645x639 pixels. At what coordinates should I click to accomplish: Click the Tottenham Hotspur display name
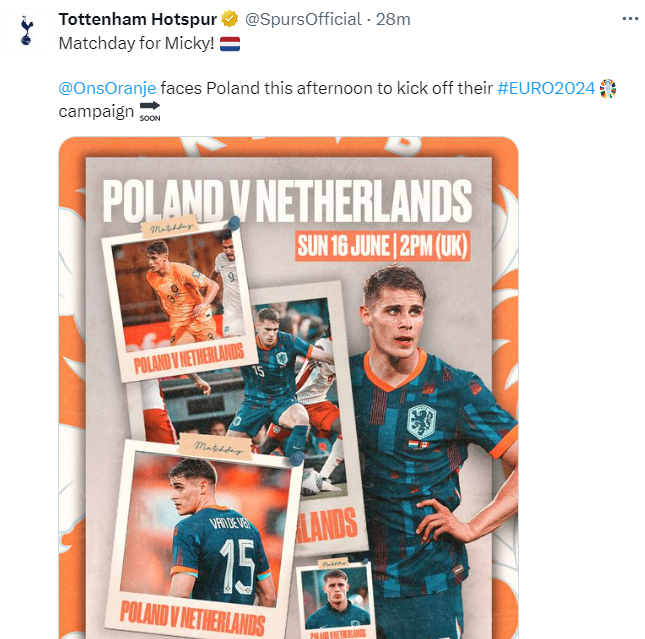(138, 19)
